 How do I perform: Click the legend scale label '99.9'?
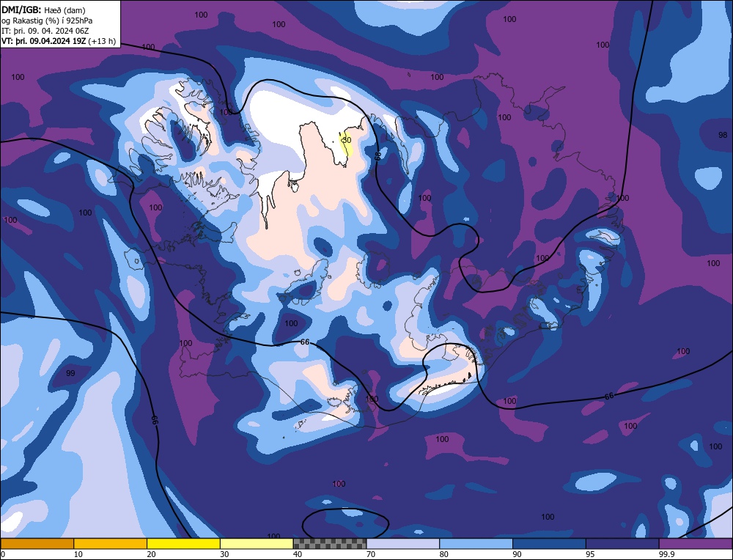(666, 554)
